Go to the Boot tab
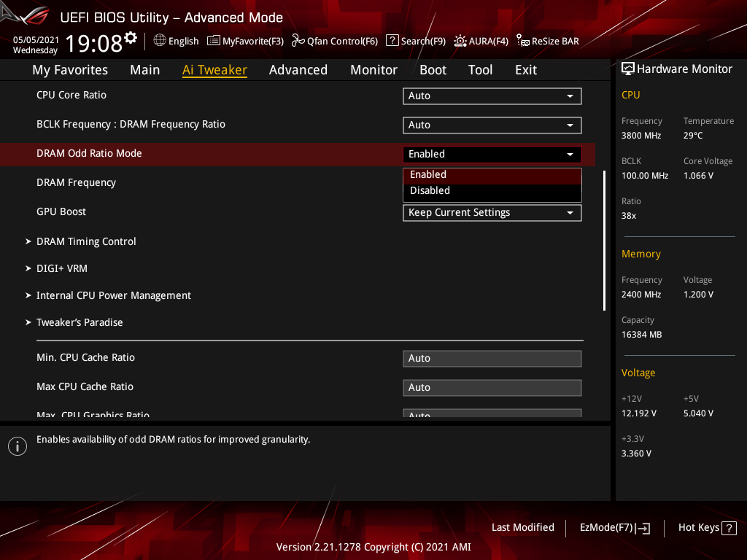Screen dimensions: 747x560 point(433,70)
